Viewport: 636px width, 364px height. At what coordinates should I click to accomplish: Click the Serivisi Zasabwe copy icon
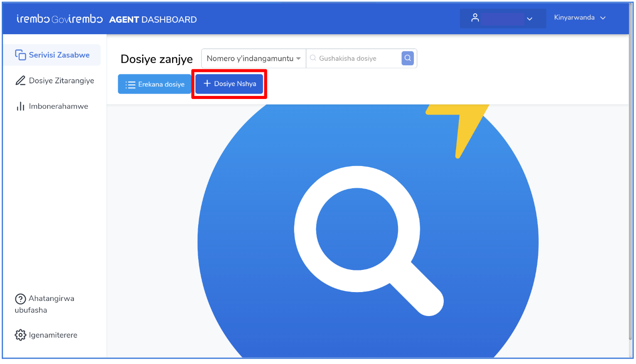(20, 55)
